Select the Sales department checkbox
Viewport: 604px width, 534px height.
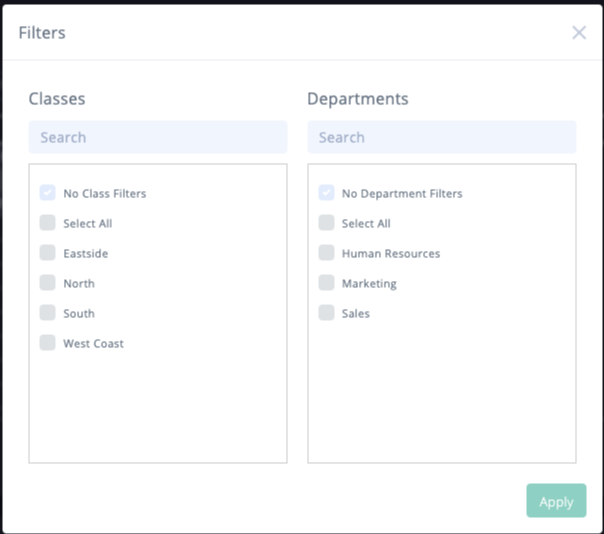[326, 313]
